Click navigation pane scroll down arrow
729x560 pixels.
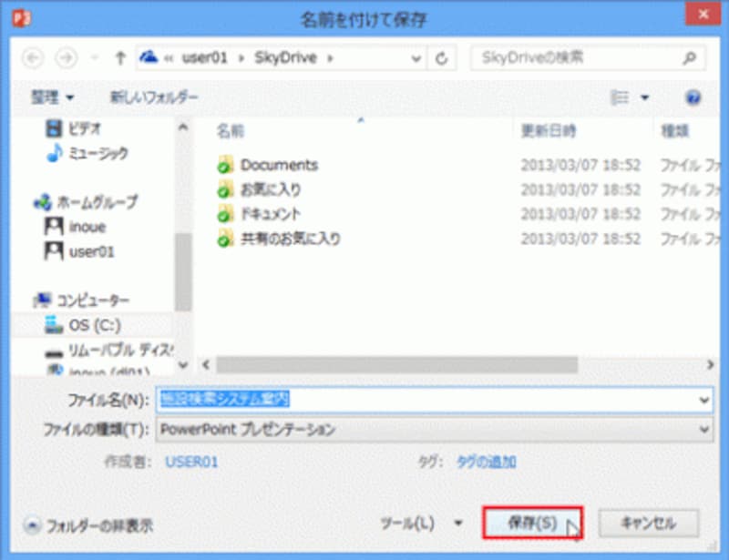183,365
